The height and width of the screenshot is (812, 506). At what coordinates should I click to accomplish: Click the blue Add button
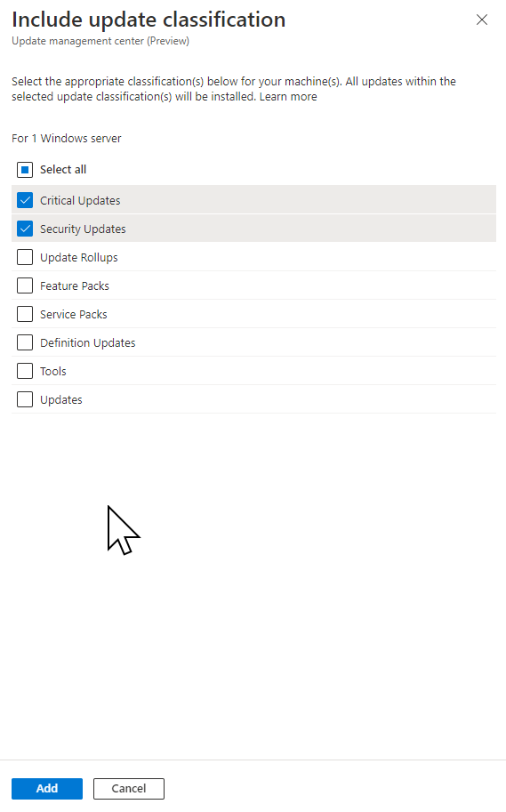pyautogui.click(x=47, y=788)
